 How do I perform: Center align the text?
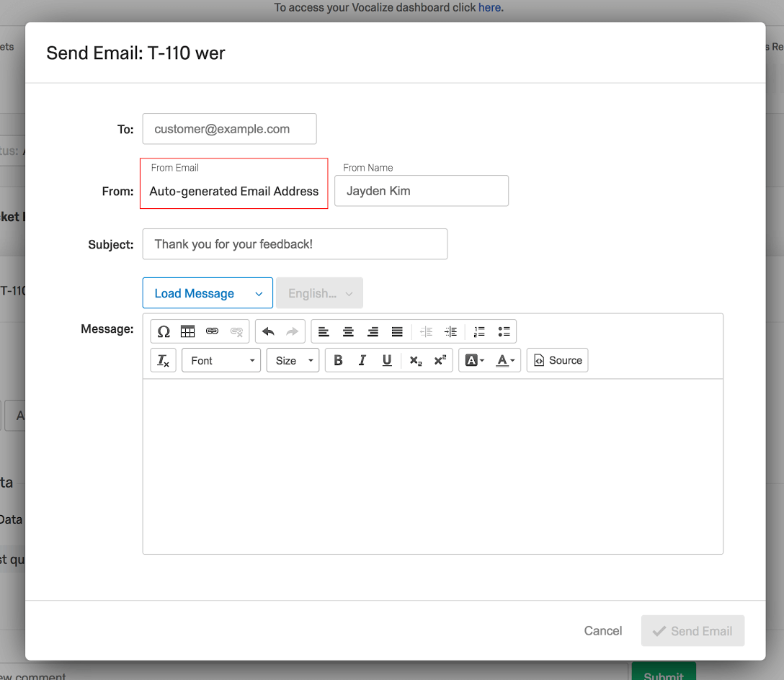(348, 331)
